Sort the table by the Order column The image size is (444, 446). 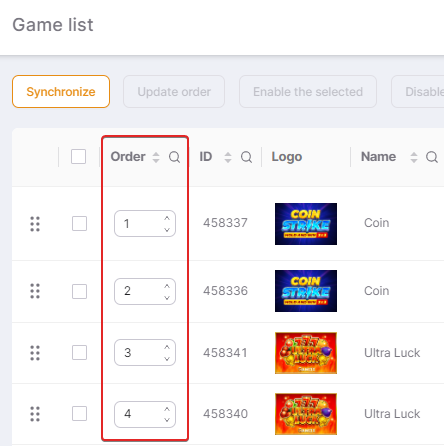tap(156, 157)
